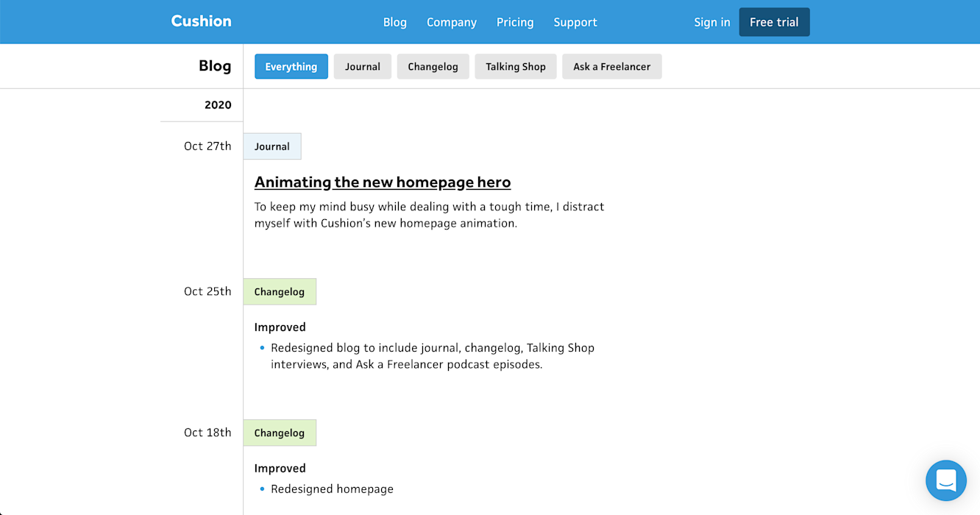
Task: Click the Blog heading in the sidebar
Action: point(215,65)
